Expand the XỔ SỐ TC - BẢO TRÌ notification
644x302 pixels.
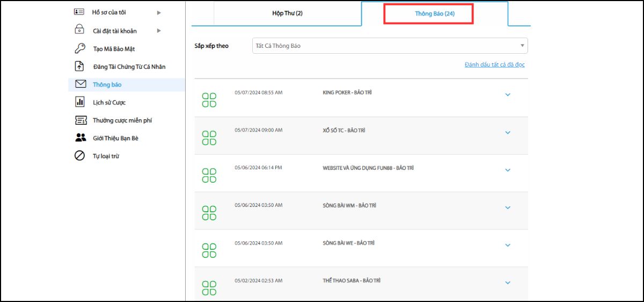pos(508,133)
